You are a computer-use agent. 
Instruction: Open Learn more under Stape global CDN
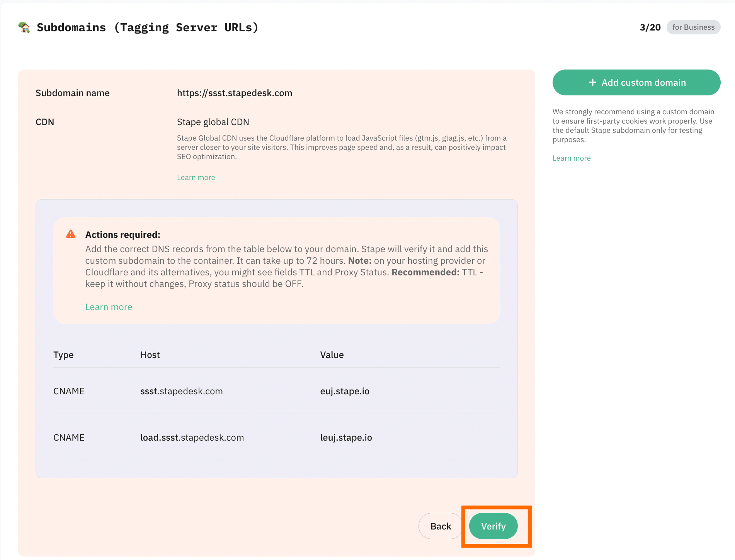click(x=196, y=177)
